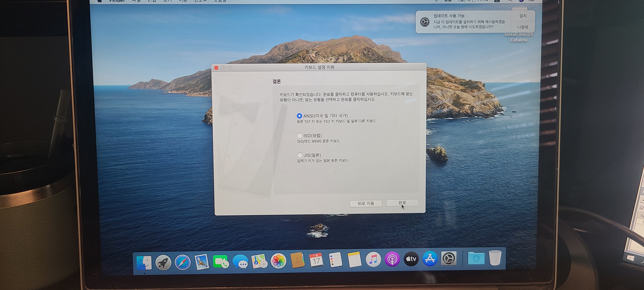
Task: Click 나중에 in update notification
Action: [522, 27]
